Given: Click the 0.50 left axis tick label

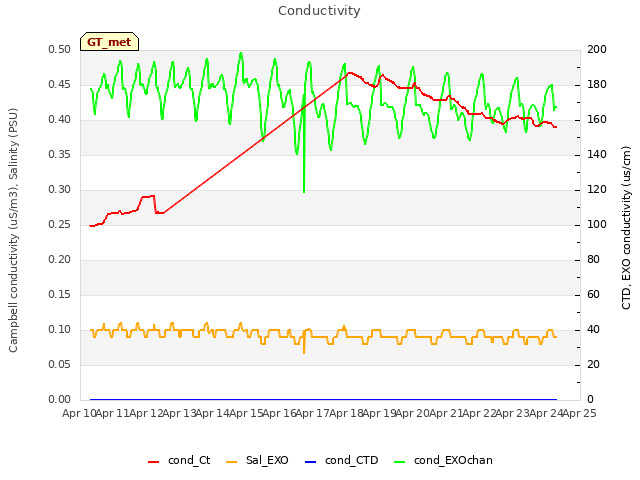Looking at the screenshot, I should 60,49.
